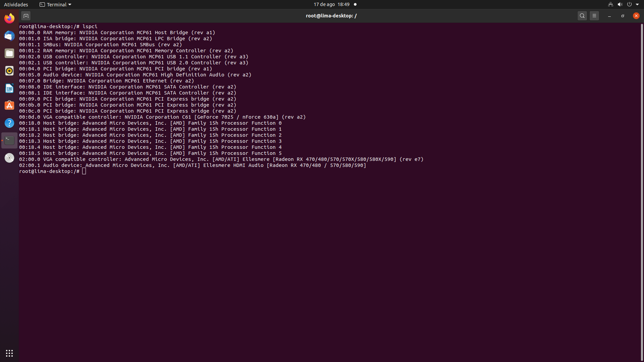
Task: Click the terminal cursor at the last prompt
Action: click(x=84, y=171)
